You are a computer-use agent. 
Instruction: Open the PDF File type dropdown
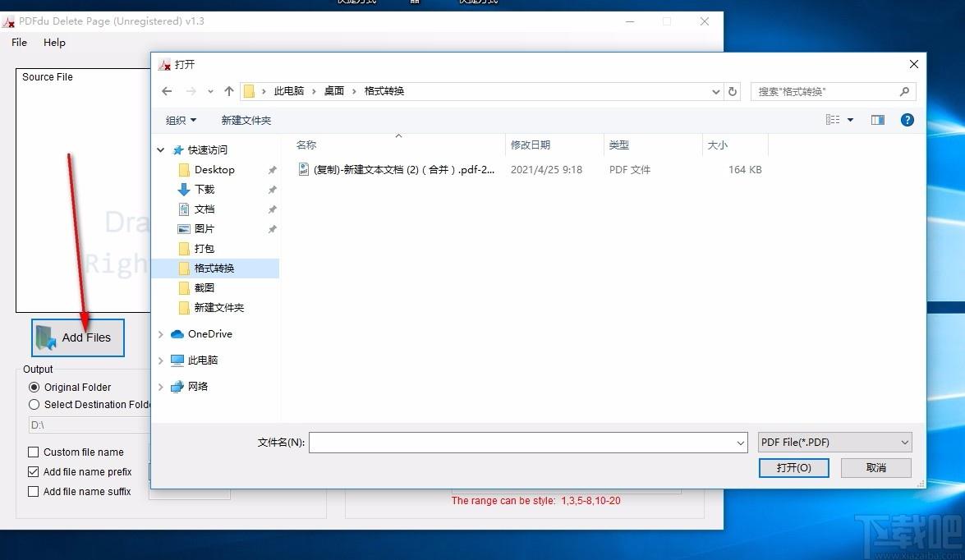point(834,442)
